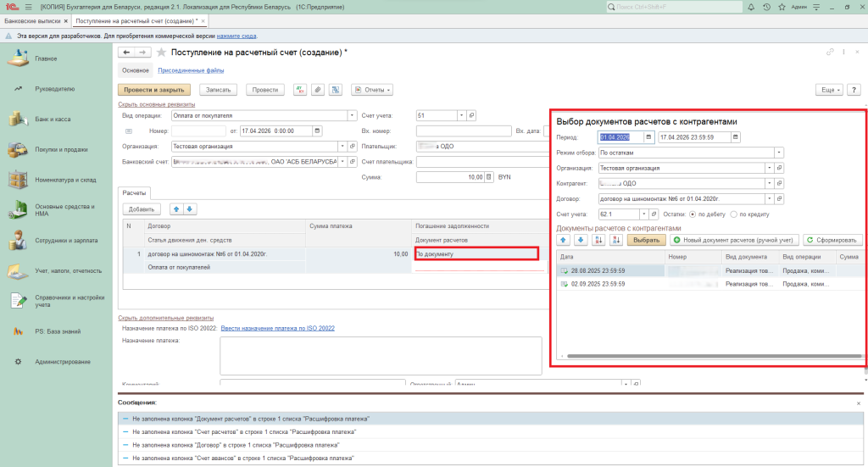Open 'Покупки и продажи' section in sidebar
This screenshot has height=467, width=868.
coord(60,149)
